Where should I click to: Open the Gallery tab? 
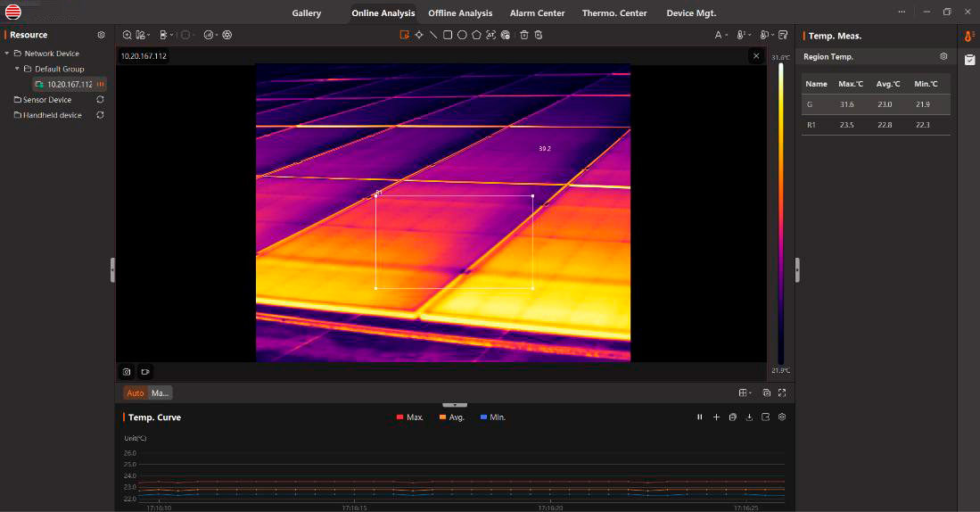(x=306, y=13)
